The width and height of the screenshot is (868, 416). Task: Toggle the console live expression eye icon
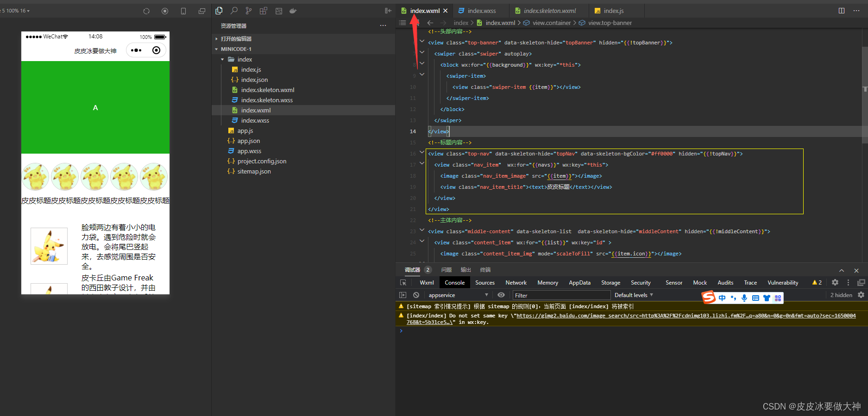pyautogui.click(x=501, y=295)
